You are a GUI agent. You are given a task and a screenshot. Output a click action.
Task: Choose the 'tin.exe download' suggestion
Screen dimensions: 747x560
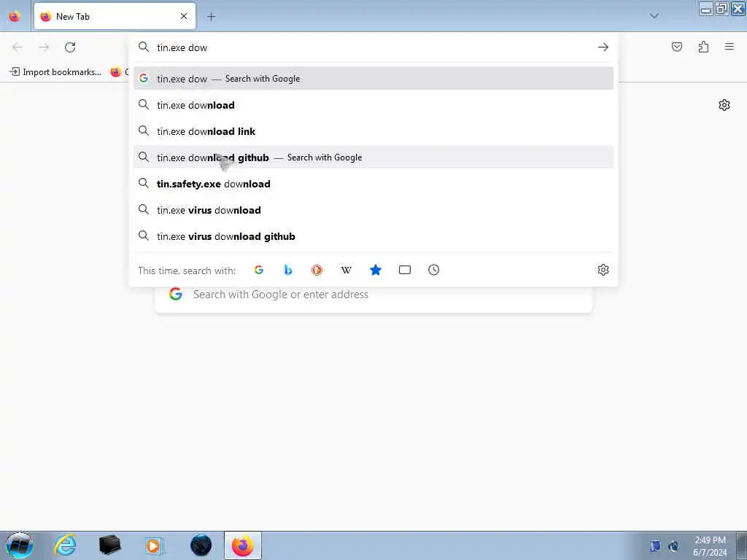[x=373, y=105]
